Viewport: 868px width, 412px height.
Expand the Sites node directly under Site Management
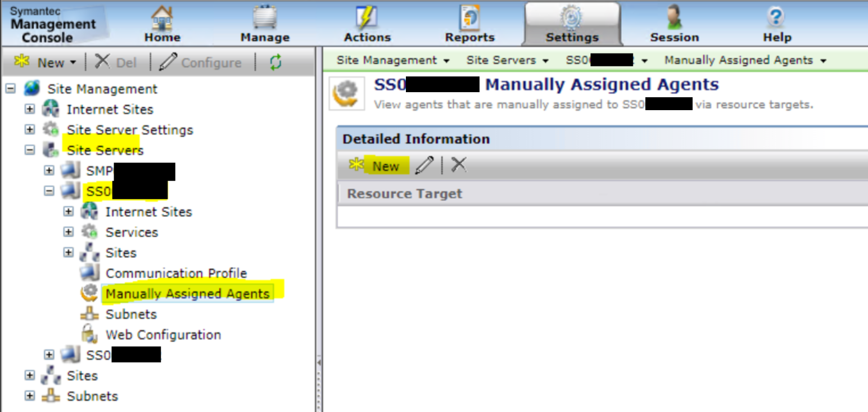point(30,375)
